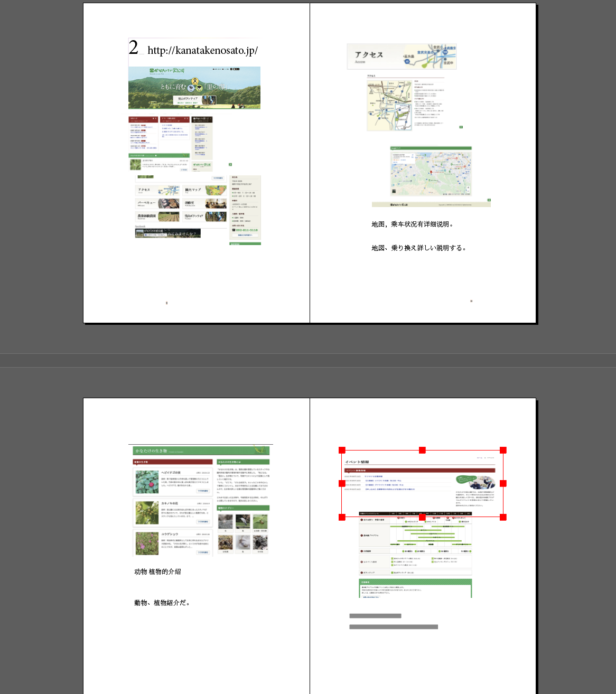Select the illustrated access map image
This screenshot has height=694, width=616.
click(x=389, y=106)
